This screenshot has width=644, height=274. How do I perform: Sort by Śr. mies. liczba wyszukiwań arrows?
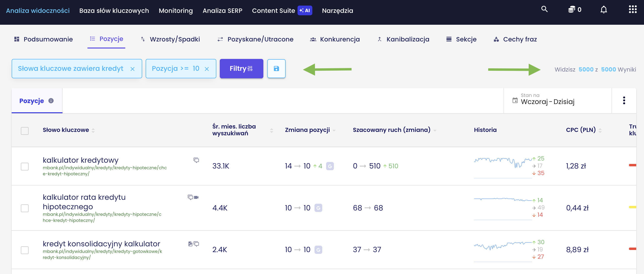point(272,130)
